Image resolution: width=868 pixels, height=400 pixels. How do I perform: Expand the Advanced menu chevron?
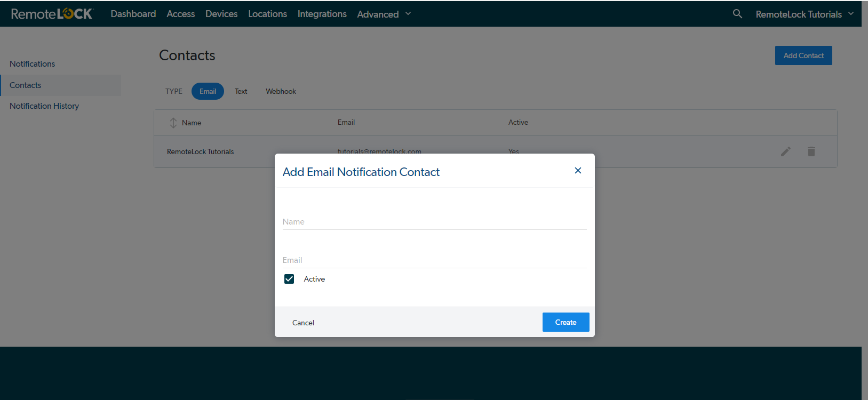coord(408,14)
